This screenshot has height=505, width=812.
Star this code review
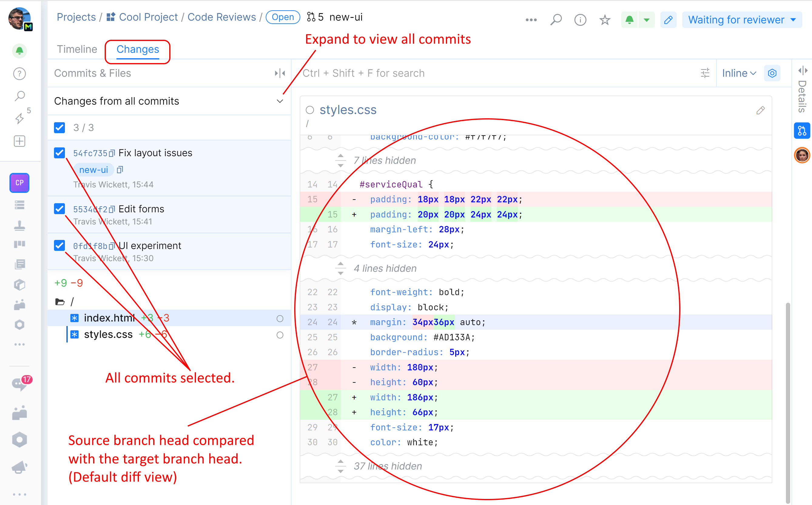(605, 20)
